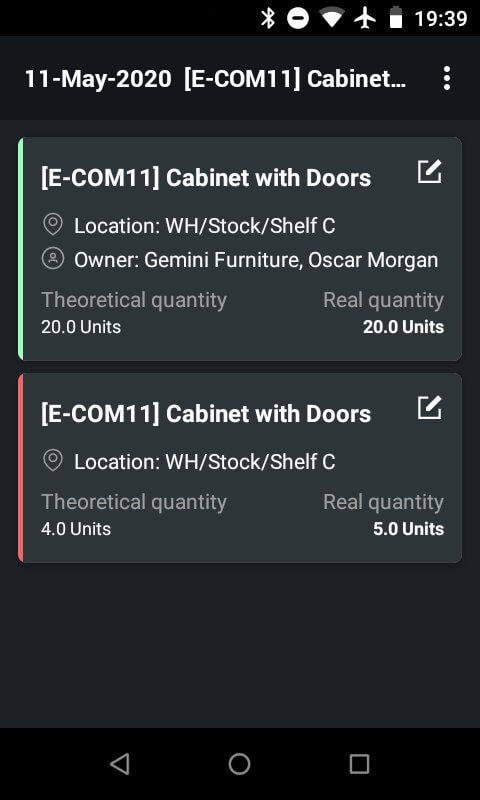Screen dimensions: 480x800
Task: Tap the location pin icon in first card
Action: (53, 224)
